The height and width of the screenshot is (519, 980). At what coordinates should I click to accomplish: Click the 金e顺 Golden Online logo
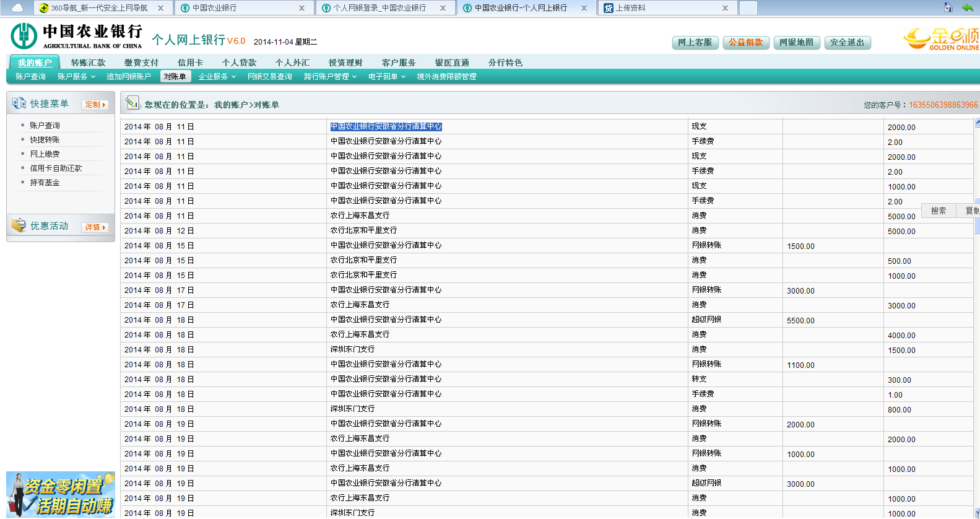tap(941, 38)
